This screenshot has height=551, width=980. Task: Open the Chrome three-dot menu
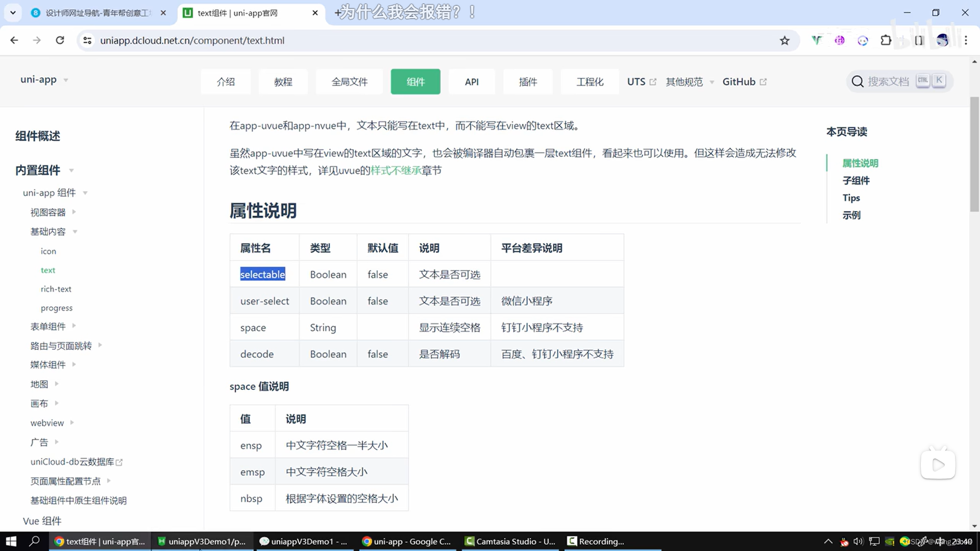966,40
